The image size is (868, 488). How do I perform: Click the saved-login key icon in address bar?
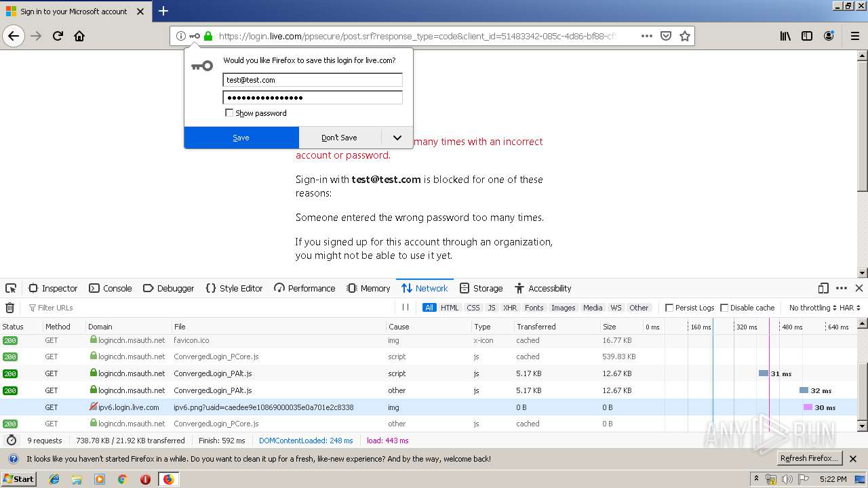coord(195,36)
